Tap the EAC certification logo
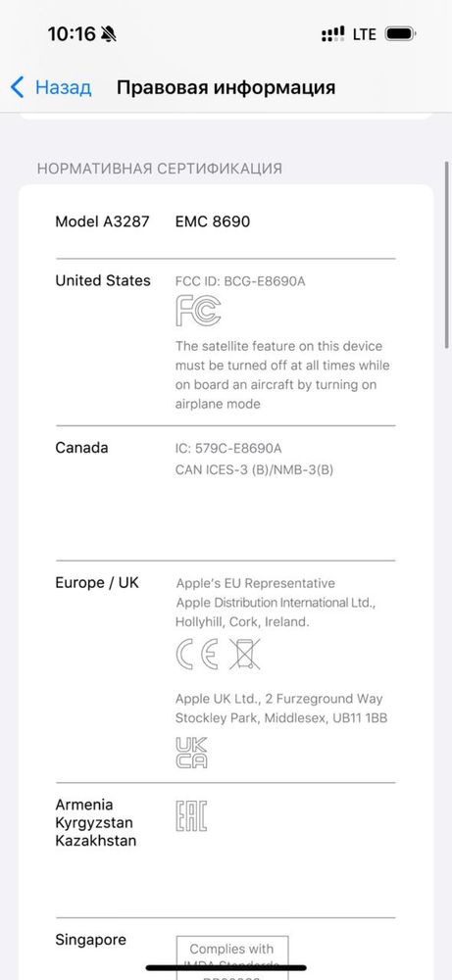 [x=191, y=815]
